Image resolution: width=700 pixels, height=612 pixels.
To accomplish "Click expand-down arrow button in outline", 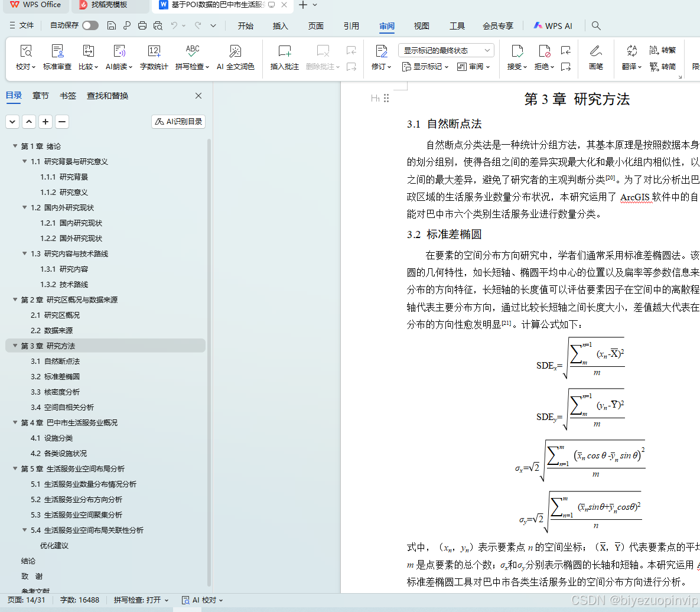I will (12, 122).
